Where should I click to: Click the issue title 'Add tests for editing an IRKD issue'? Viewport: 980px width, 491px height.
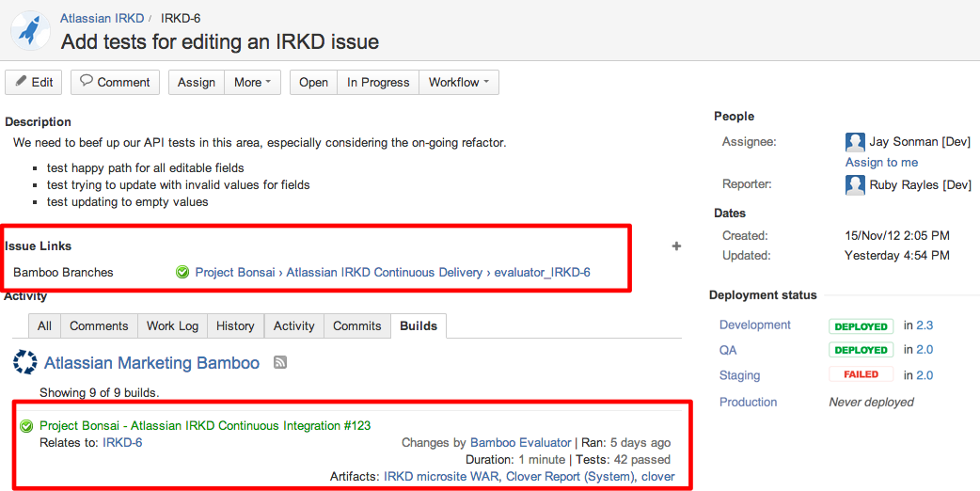point(220,41)
